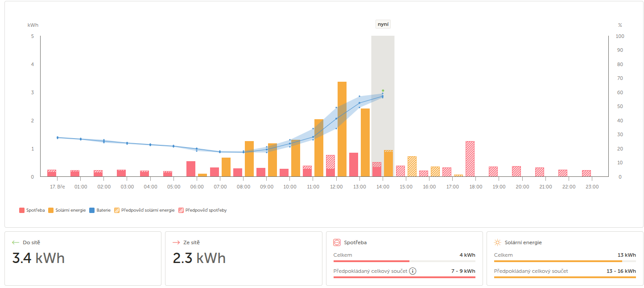Image resolution: width=644 pixels, height=288 pixels.
Task: Hide the Baterie series via the legend
Action: click(x=100, y=210)
